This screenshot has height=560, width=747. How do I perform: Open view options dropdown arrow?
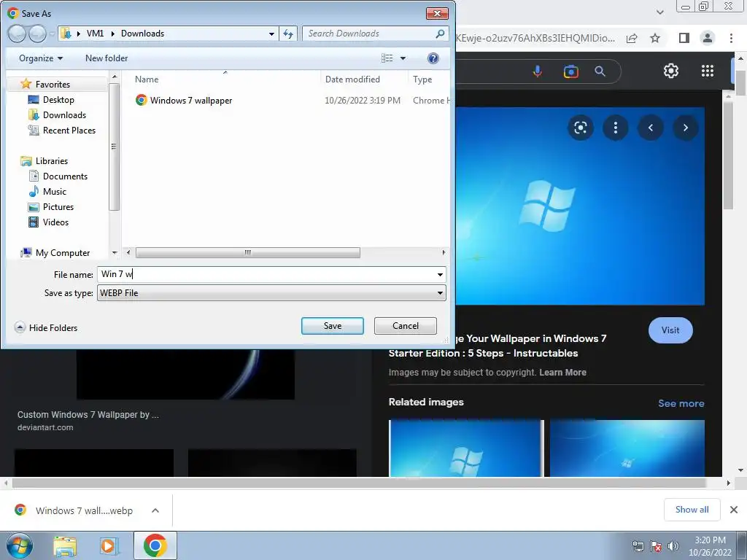tap(403, 58)
